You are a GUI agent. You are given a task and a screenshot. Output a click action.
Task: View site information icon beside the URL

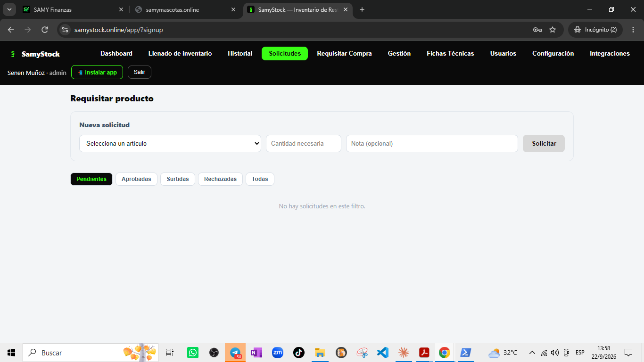click(65, 30)
